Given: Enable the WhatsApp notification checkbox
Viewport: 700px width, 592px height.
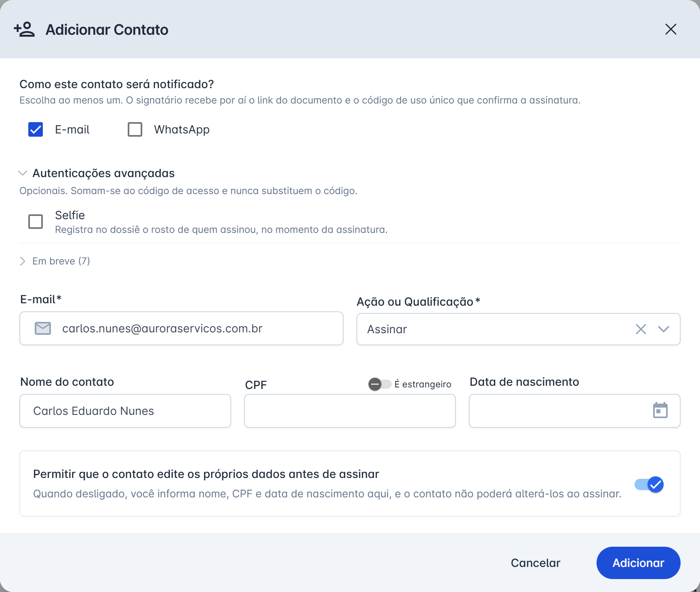Looking at the screenshot, I should tap(135, 129).
